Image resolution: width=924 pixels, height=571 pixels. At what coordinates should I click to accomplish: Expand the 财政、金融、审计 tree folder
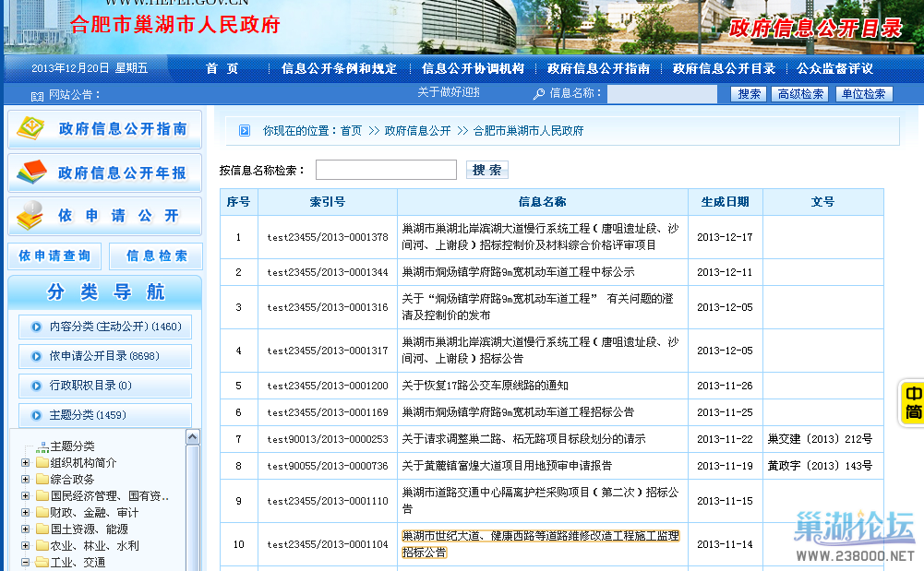pos(25,512)
